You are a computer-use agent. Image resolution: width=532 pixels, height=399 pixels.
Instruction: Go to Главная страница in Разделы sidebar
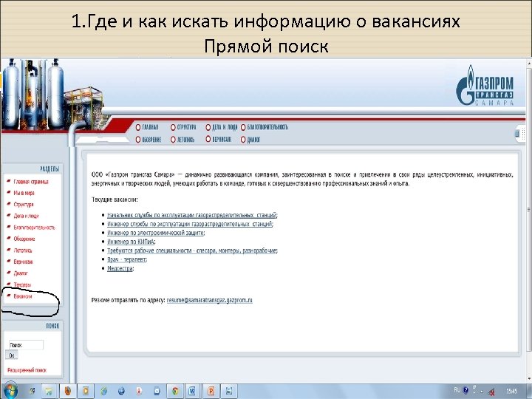pos(30,182)
